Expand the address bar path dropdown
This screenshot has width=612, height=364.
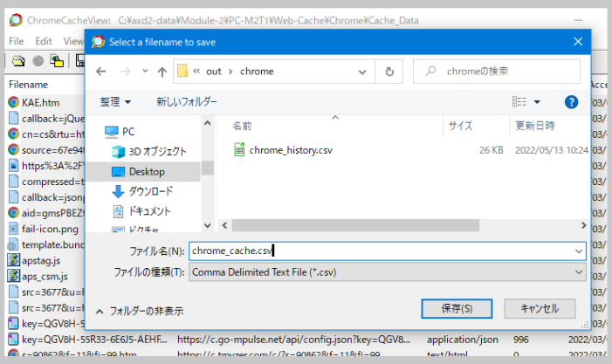point(362,72)
